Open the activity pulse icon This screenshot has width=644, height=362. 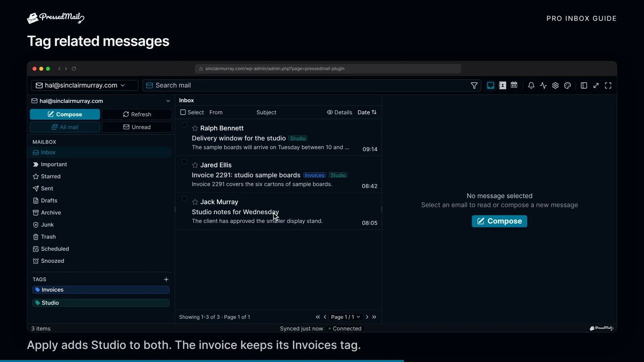[543, 85]
